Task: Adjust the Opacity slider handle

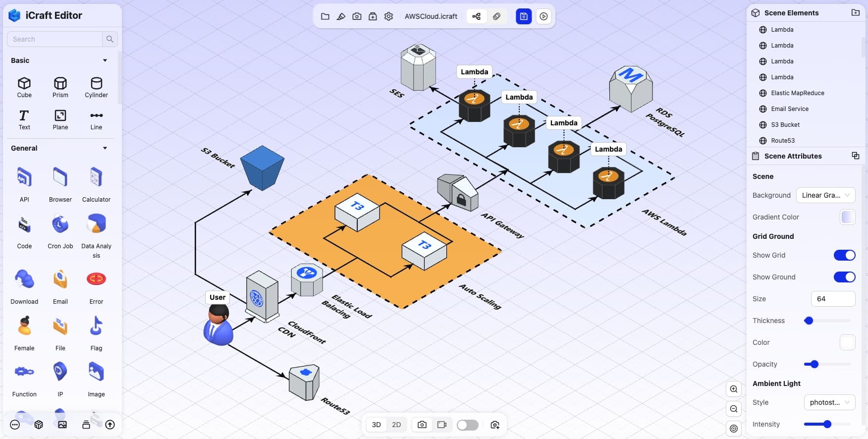Action: 814,364
